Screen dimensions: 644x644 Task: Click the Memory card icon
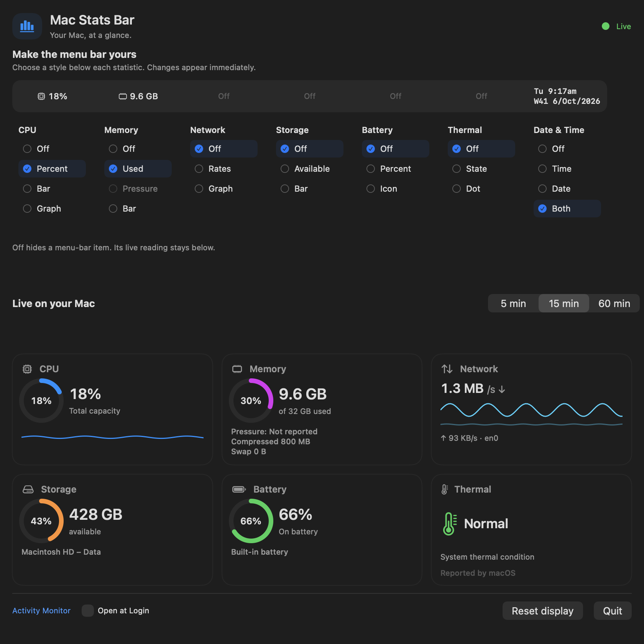pos(237,369)
